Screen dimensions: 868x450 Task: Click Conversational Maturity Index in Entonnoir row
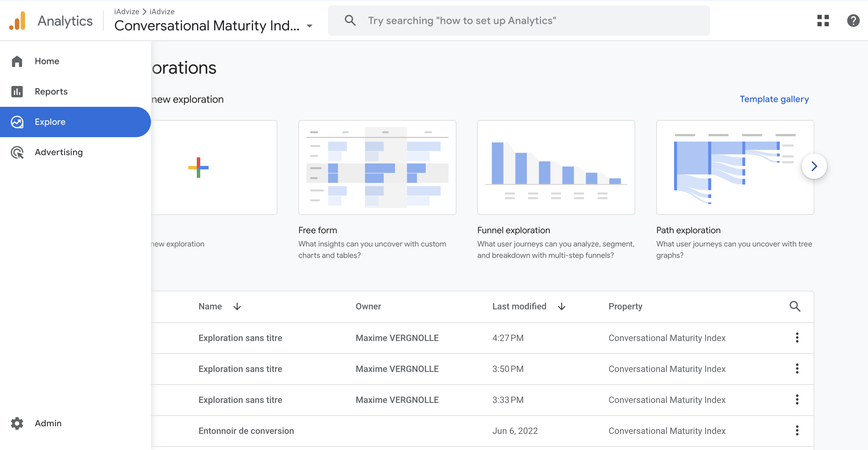[x=666, y=431]
